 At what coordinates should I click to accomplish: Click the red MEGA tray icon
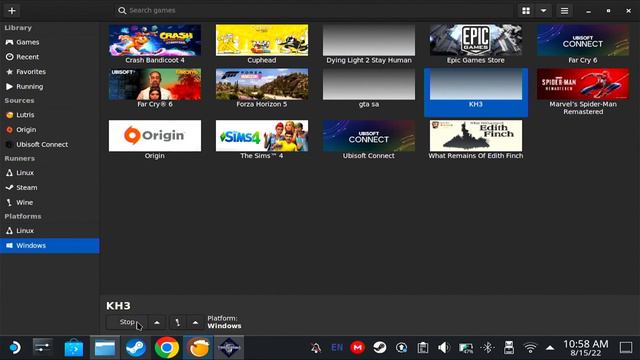tap(358, 348)
